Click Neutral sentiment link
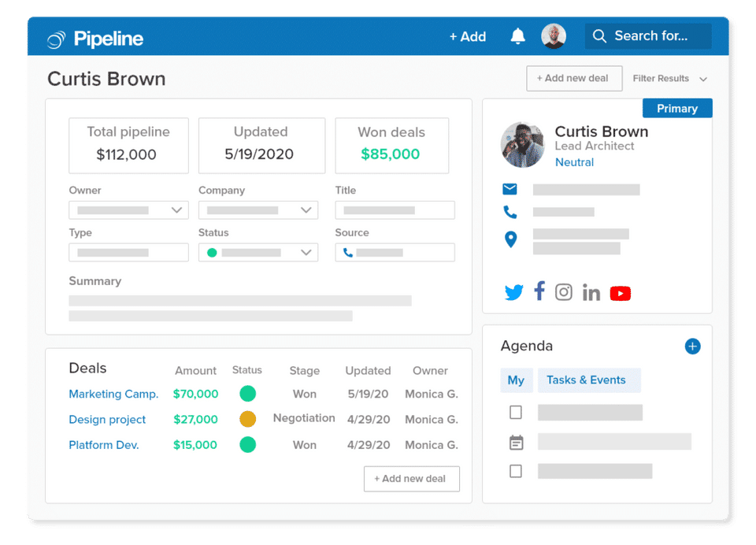Screen dimensions: 756x545 (x=574, y=162)
